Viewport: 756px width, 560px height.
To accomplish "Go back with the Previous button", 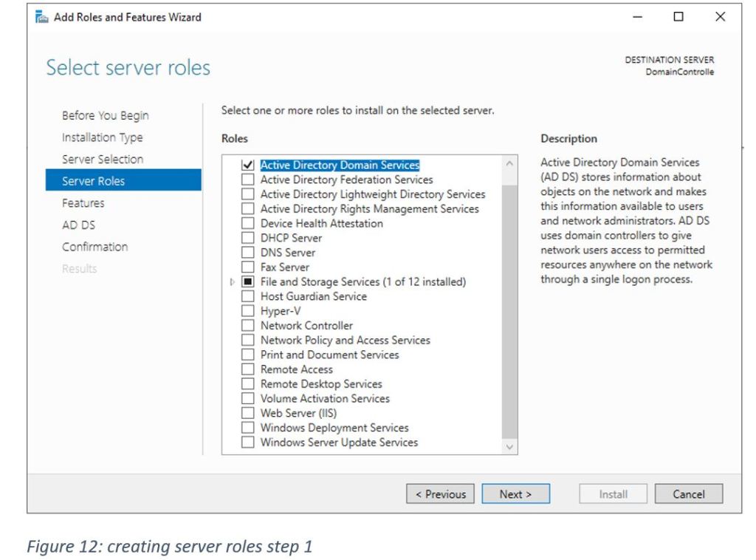I will click(x=440, y=494).
